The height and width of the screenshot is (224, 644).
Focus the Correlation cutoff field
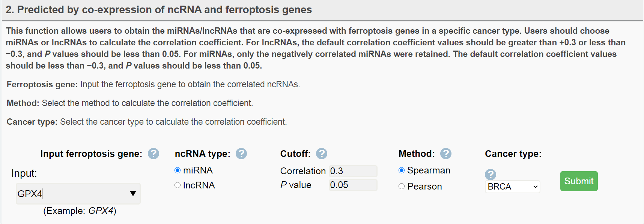(x=353, y=171)
